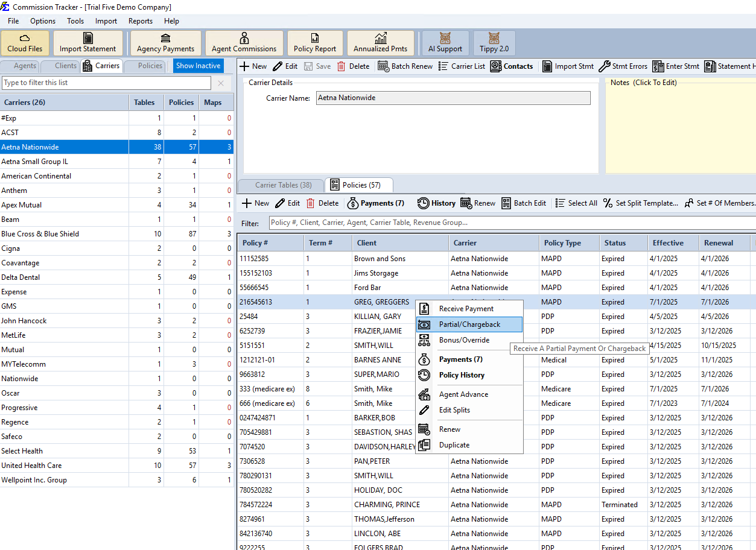
Task: Click the Notes area to edit
Action: [681, 125]
